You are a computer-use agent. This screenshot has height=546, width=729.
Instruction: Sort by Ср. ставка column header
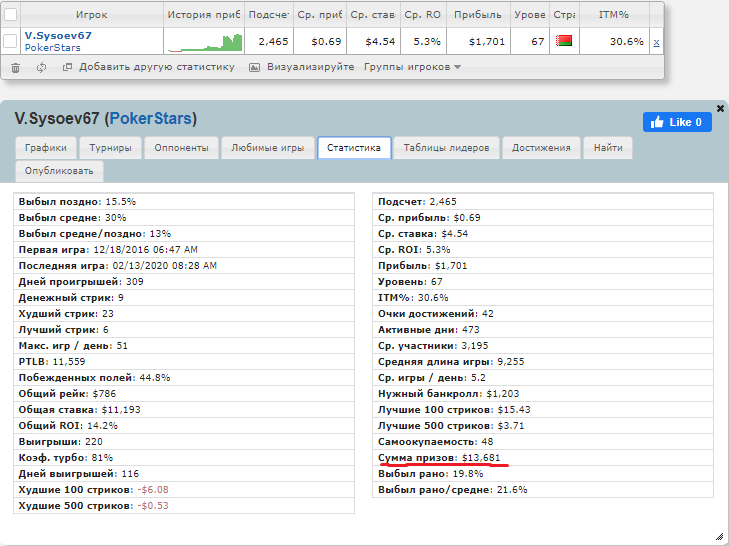point(372,14)
